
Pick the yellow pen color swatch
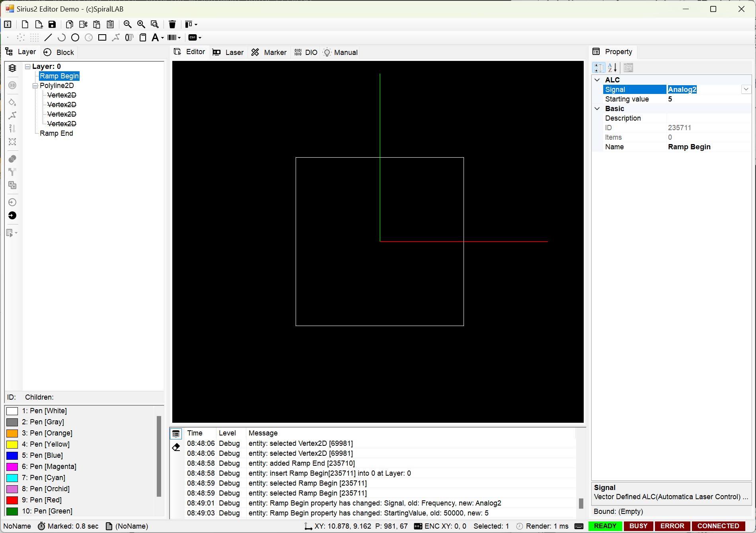pos(12,444)
